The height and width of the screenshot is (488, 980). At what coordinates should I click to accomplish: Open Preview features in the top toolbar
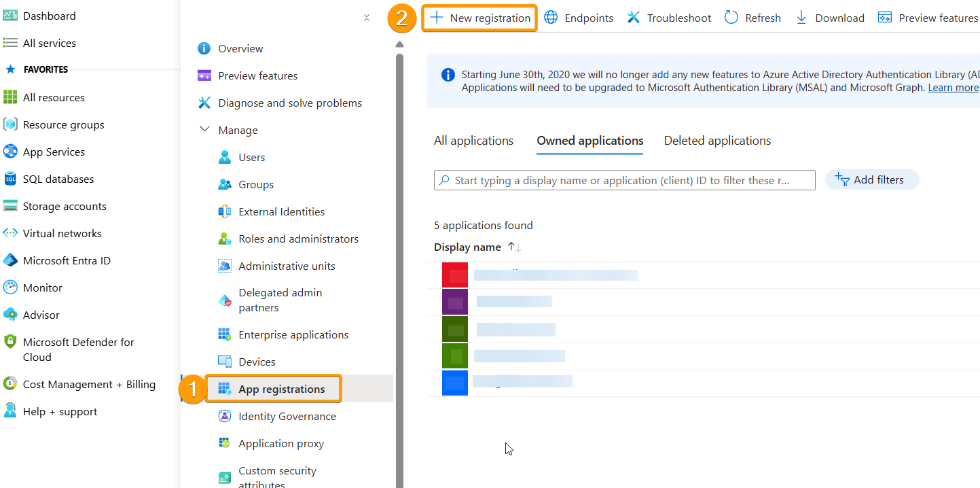[928, 18]
